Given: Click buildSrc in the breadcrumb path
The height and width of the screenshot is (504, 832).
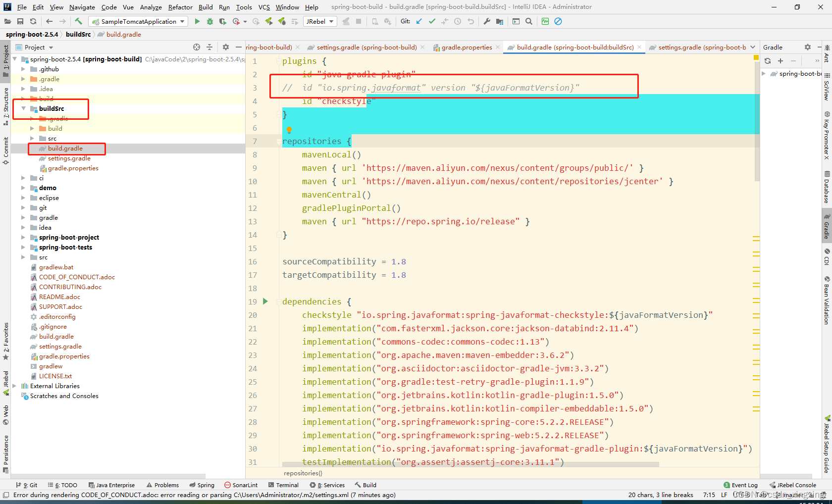Looking at the screenshot, I should [x=78, y=34].
